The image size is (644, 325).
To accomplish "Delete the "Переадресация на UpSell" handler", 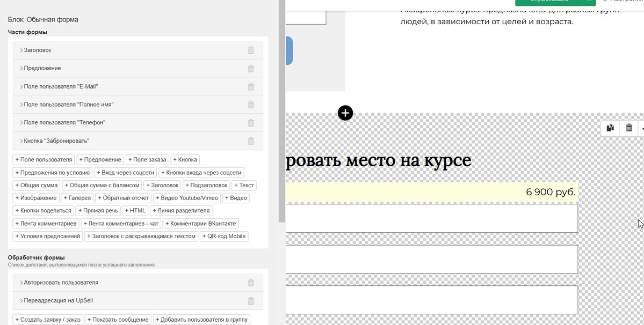I will pos(251,301).
